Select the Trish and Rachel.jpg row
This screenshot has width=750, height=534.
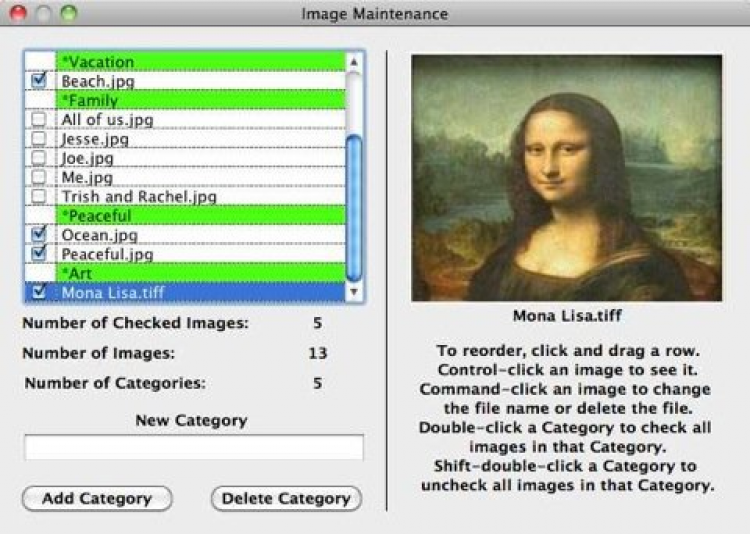coord(185,196)
